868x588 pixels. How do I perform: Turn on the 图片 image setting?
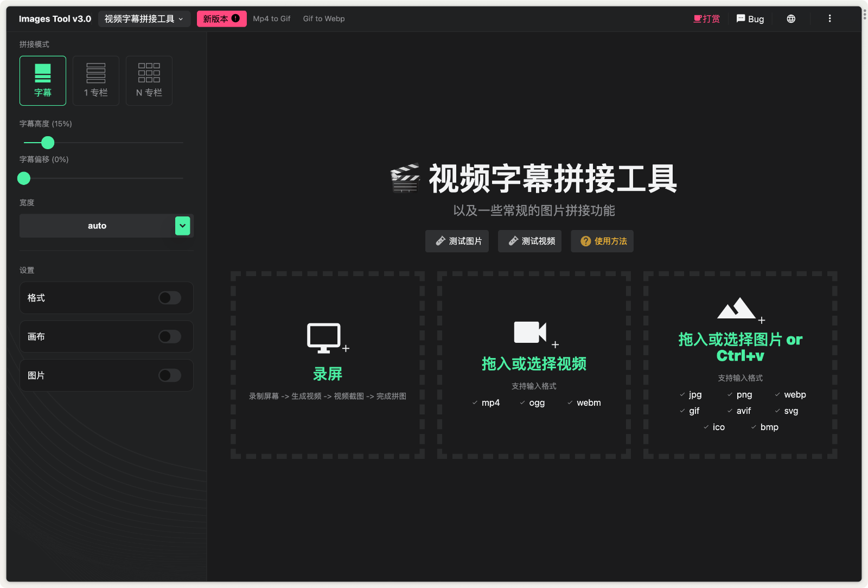tap(170, 375)
